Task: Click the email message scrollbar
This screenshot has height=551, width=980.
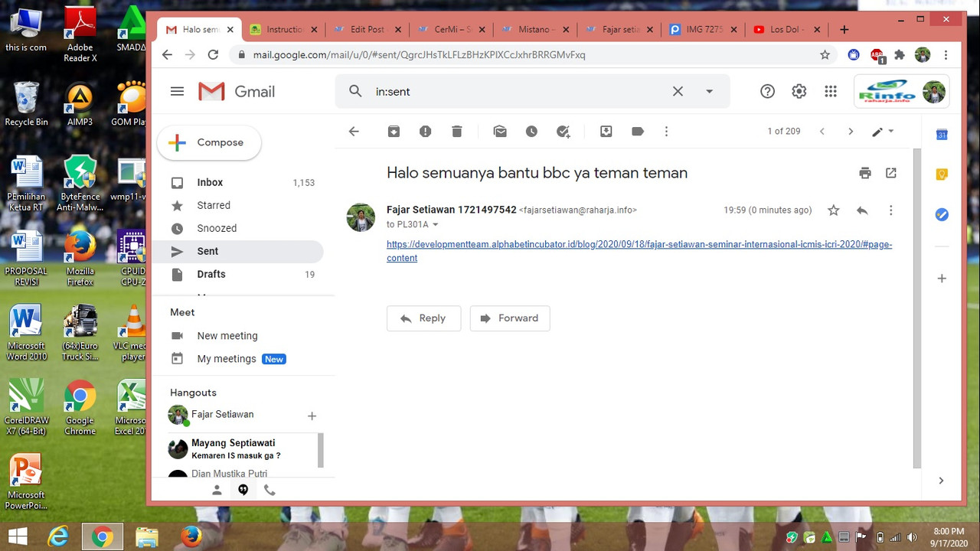Action: (917, 308)
